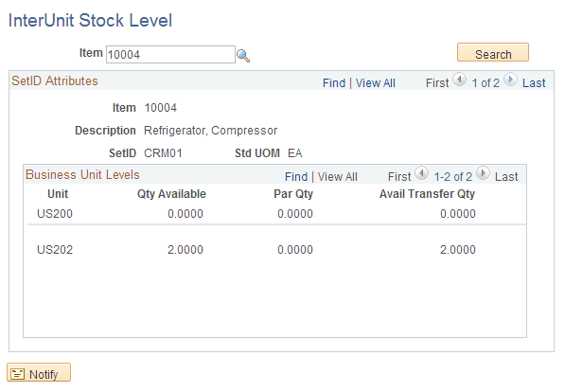Click the Std UOM value EA
This screenshot has height=392, width=565.
click(294, 153)
